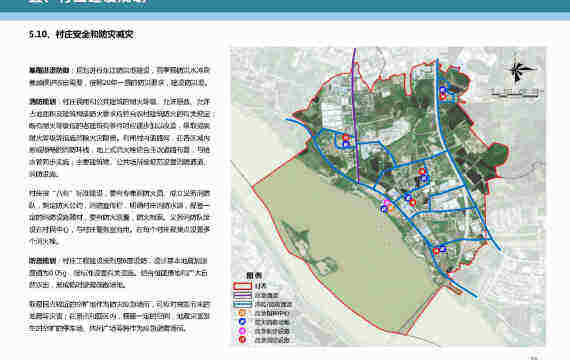This screenshot has width=570, height=360.
Task: Click the page number at the bottom right
Action: click(534, 358)
